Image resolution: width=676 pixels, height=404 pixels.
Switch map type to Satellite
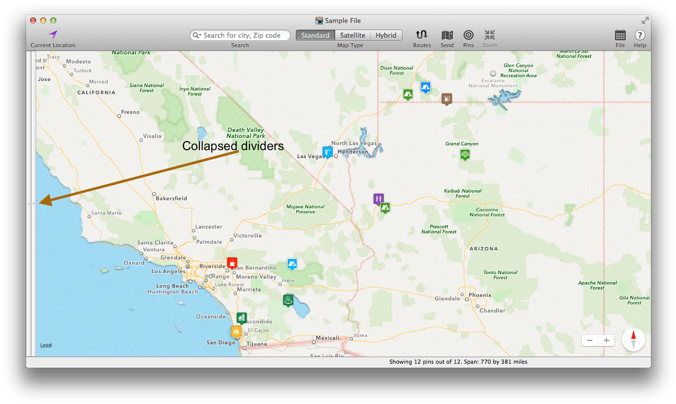pyautogui.click(x=352, y=35)
